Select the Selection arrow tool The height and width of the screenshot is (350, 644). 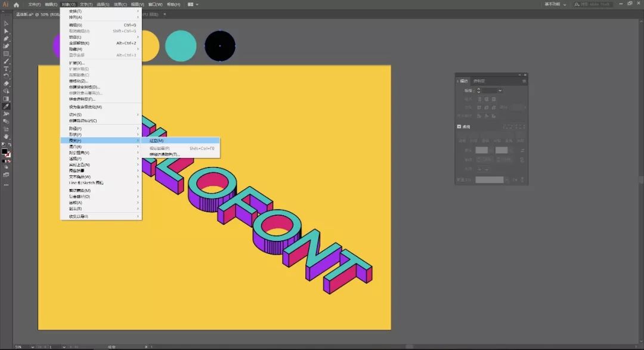[6, 23]
